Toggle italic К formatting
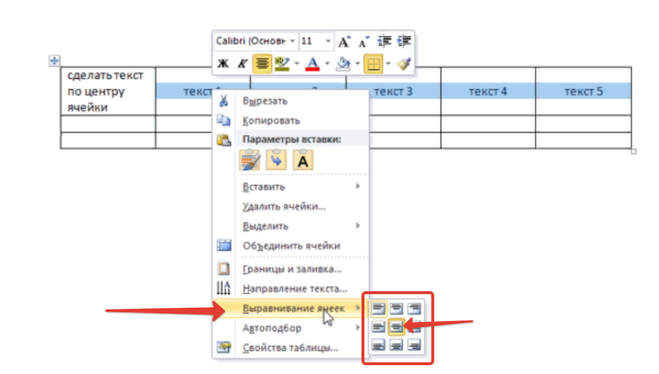 pyautogui.click(x=243, y=64)
